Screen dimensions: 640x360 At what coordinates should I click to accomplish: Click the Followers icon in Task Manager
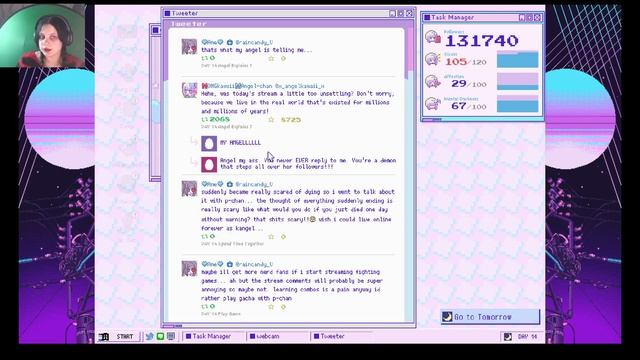(x=432, y=38)
